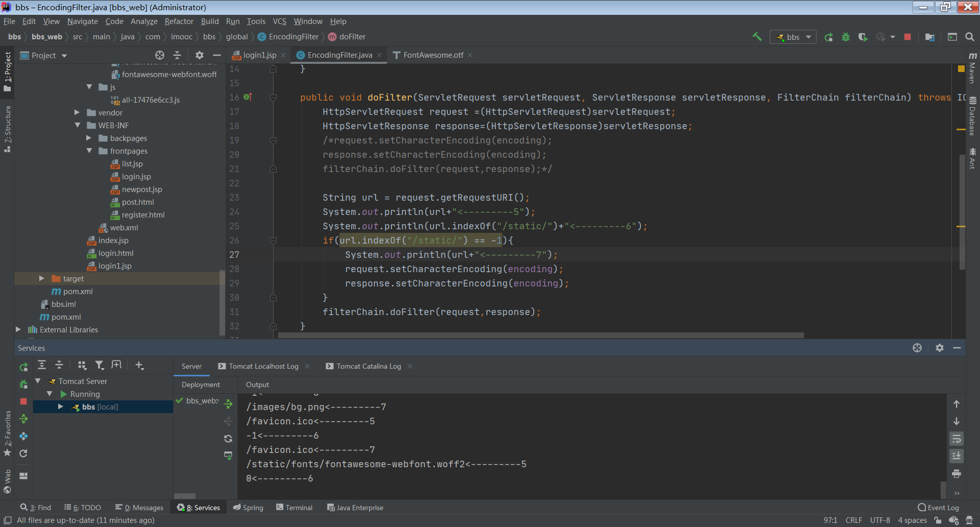Open Maven side tool window
The height and width of the screenshot is (527, 980).
(972, 67)
